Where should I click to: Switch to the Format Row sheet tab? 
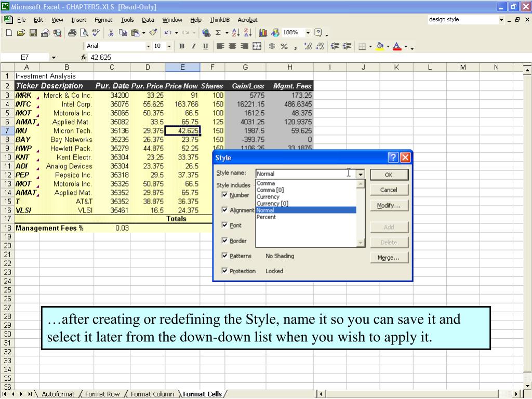[x=102, y=394]
